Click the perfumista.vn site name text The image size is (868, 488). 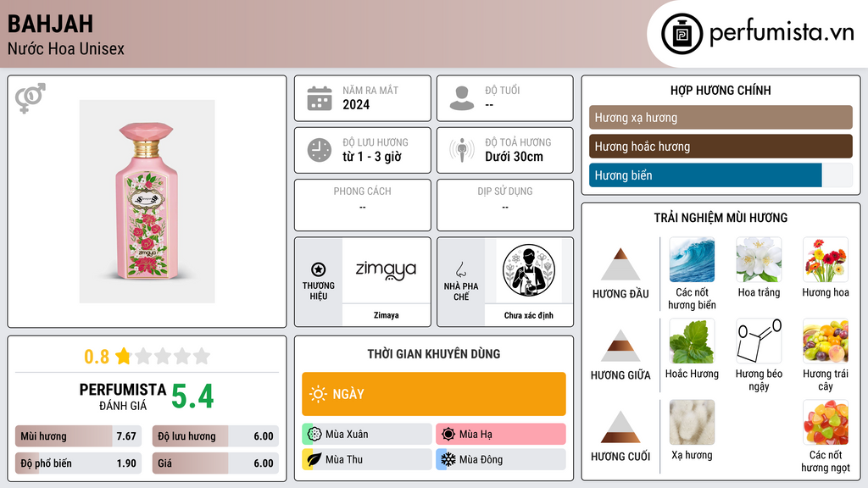point(782,32)
